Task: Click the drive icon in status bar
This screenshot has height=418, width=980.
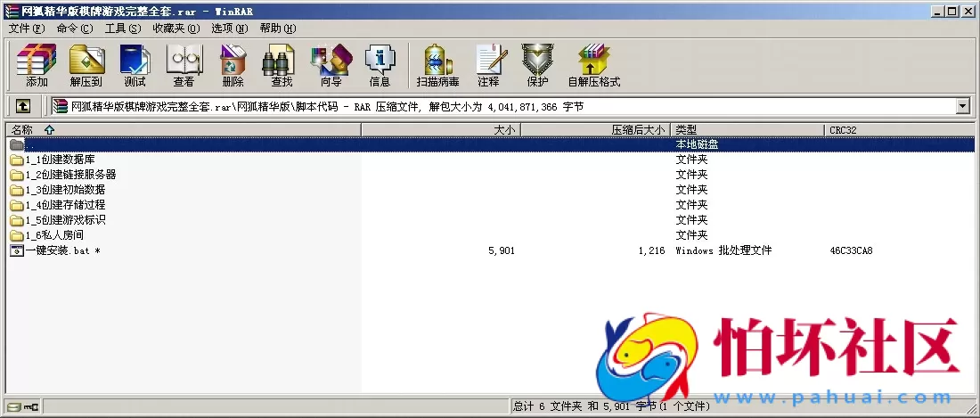Action: pos(14,407)
